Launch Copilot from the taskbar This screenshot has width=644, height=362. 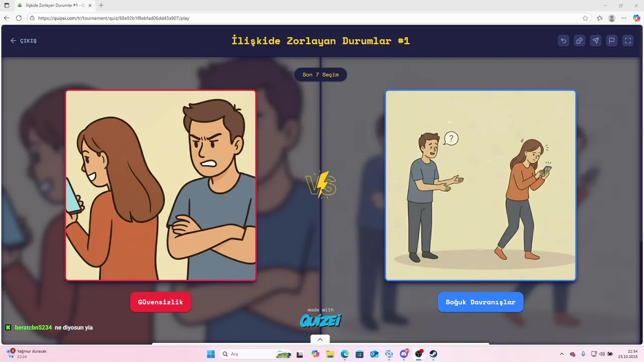(x=315, y=354)
